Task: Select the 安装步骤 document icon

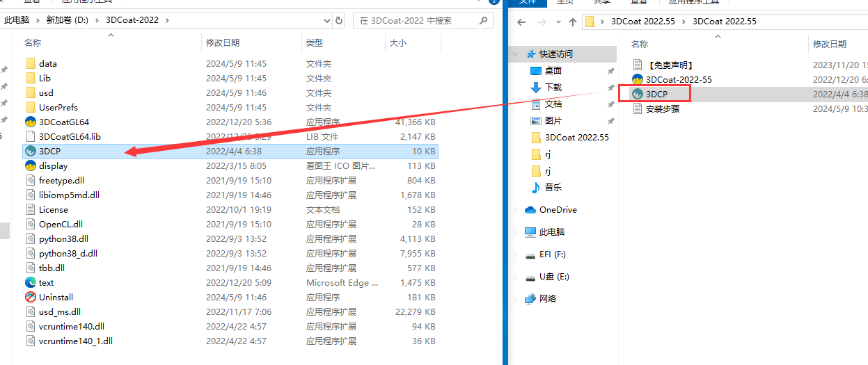Action: (x=637, y=108)
